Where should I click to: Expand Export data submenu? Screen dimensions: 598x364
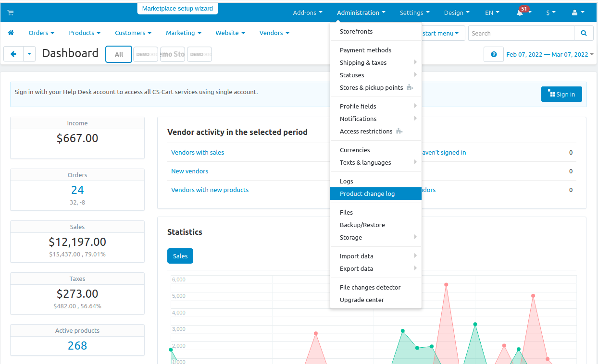coord(376,268)
